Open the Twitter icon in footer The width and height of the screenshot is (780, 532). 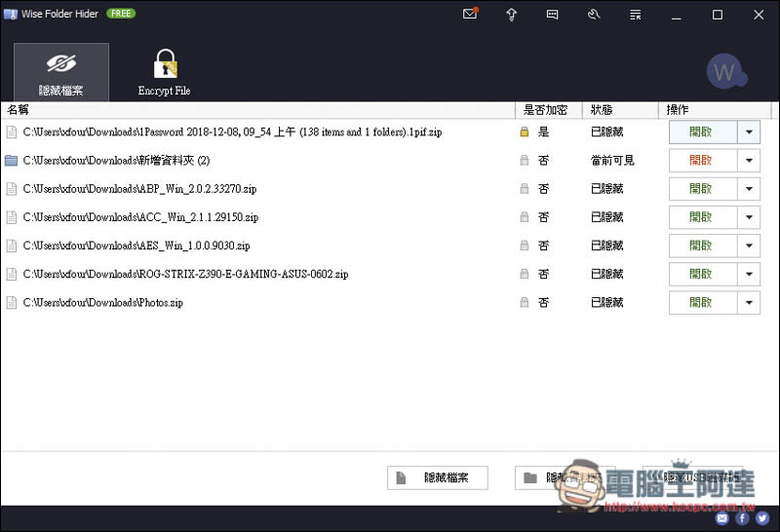(x=762, y=518)
